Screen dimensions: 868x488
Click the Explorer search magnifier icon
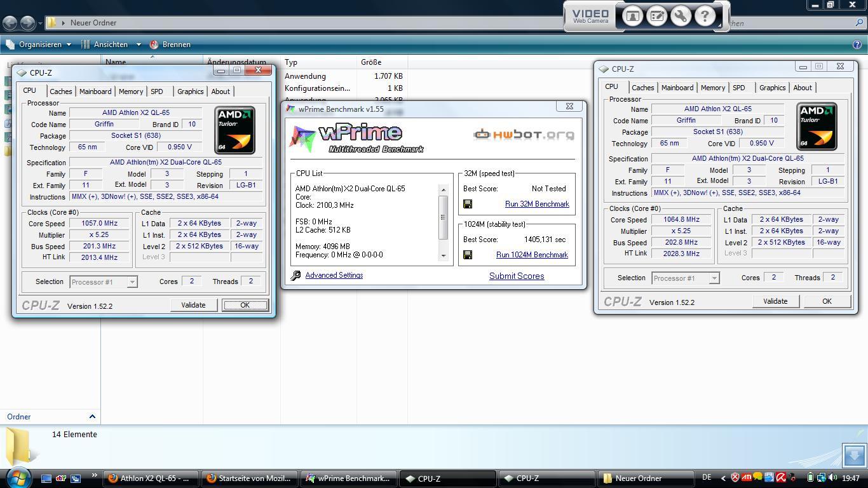tap(860, 23)
